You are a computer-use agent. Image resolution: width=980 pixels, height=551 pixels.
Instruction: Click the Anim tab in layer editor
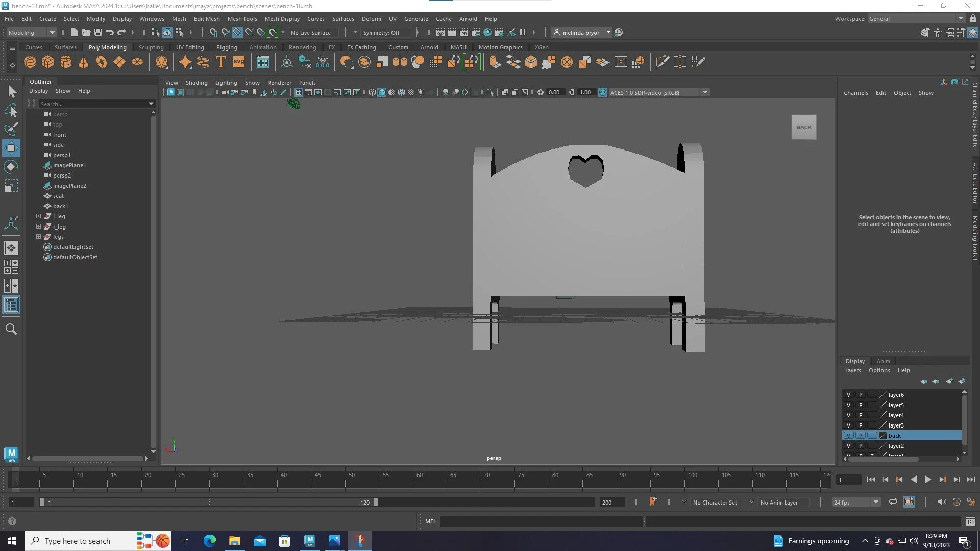click(883, 361)
